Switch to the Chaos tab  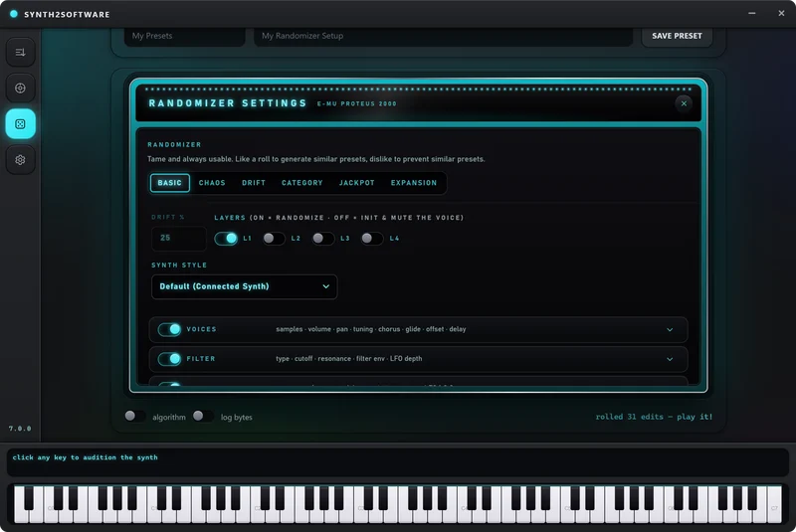click(212, 183)
